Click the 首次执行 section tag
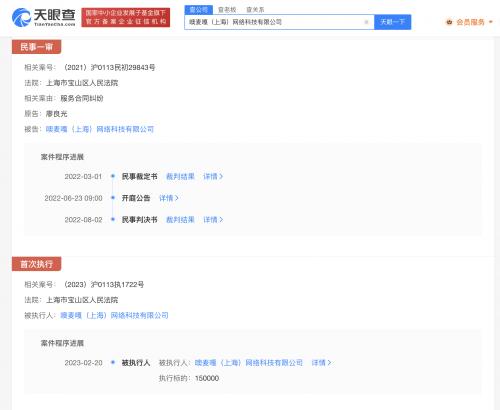 click(36, 264)
